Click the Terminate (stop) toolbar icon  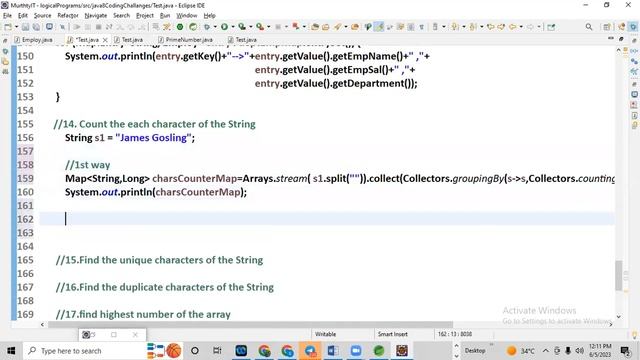point(98,27)
